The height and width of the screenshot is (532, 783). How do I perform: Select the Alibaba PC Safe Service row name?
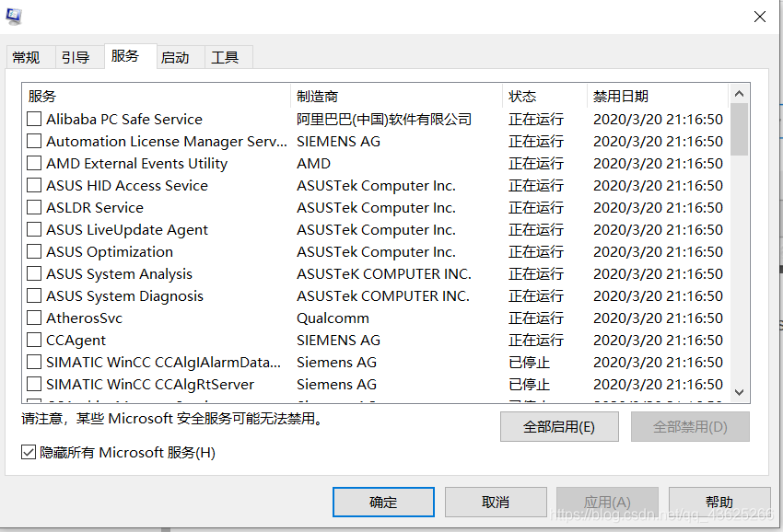pos(124,120)
